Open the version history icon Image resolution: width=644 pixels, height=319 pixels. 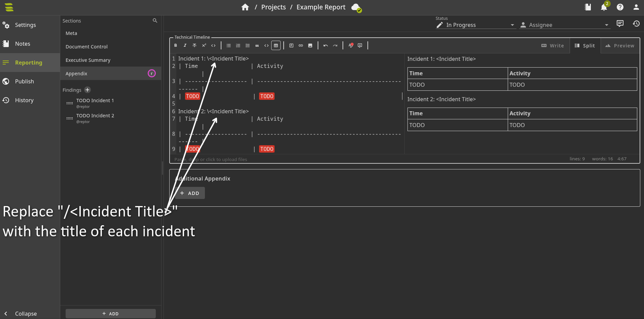[x=636, y=24]
